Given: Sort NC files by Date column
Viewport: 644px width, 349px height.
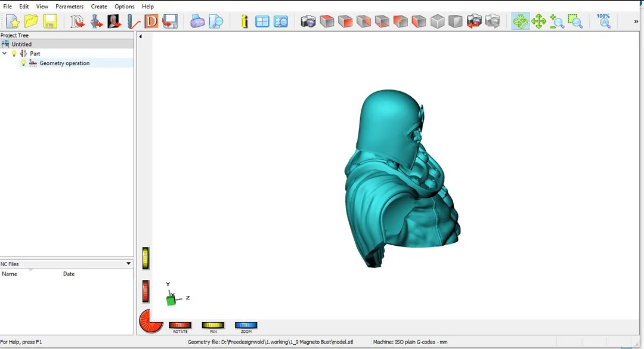Looking at the screenshot, I should pos(97,274).
